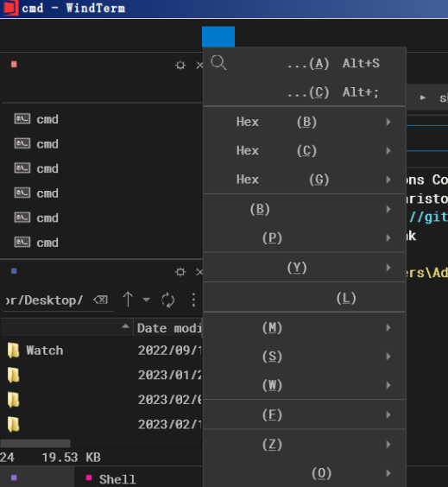
Task: Click the highlighted blue menu bar item
Action: tap(218, 36)
